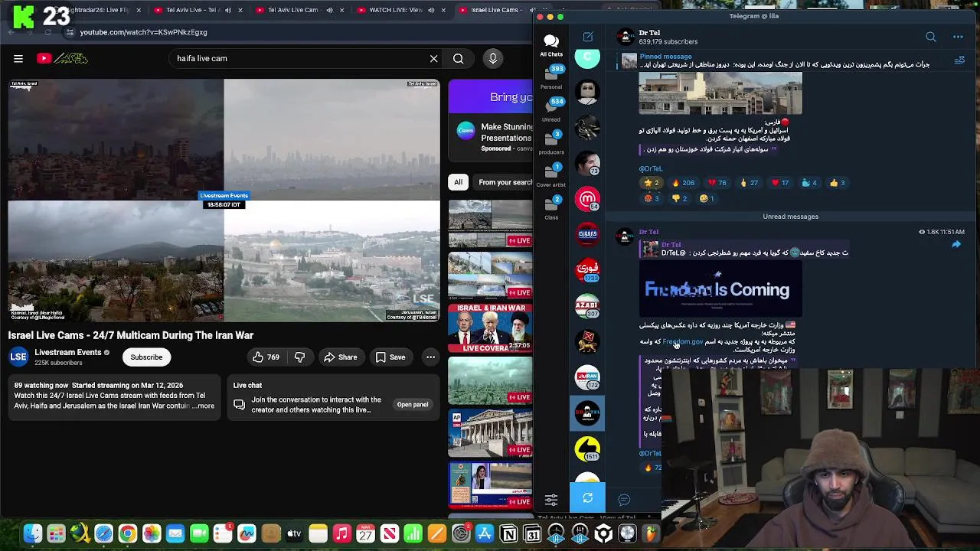The height and width of the screenshot is (551, 980).
Task: Follow the @DrTeL mention link
Action: tap(651, 168)
